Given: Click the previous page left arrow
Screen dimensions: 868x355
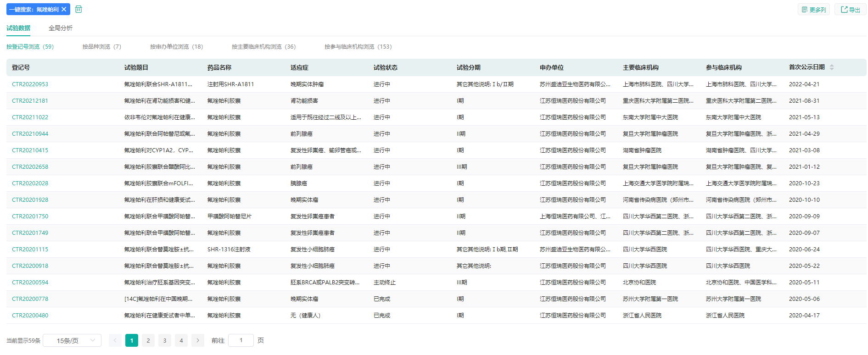Looking at the screenshot, I should coord(115,340).
